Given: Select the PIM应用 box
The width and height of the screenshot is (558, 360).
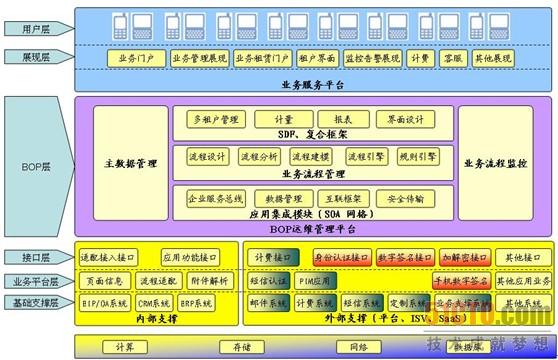Looking at the screenshot, I should pyautogui.click(x=316, y=281).
